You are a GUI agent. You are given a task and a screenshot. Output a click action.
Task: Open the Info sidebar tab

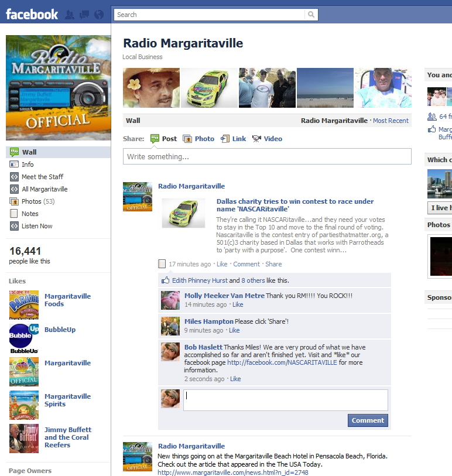point(28,165)
